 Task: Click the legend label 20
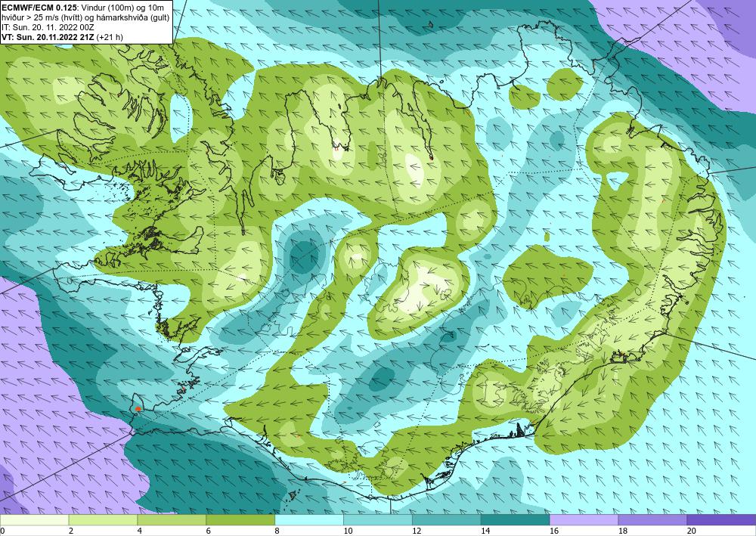point(692,531)
